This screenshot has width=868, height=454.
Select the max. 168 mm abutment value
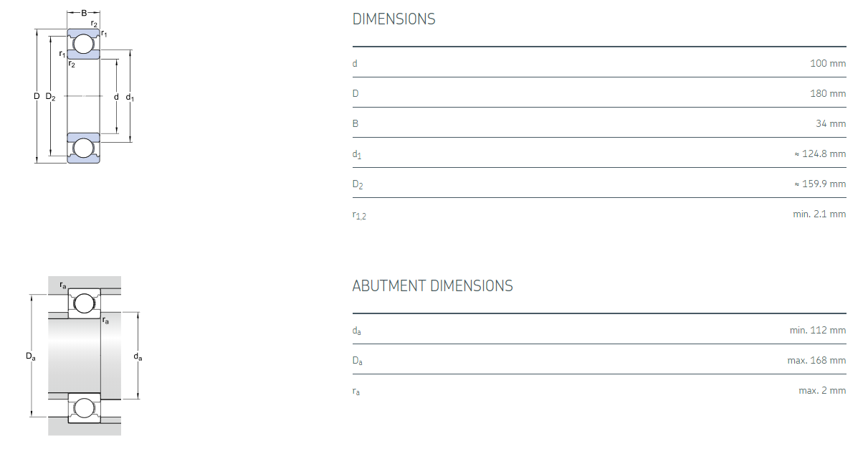[816, 361]
